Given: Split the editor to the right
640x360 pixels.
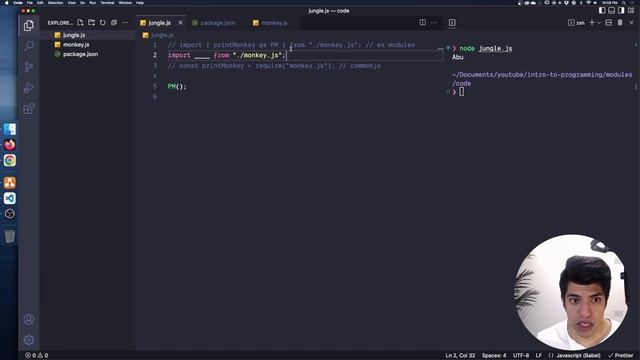Looking at the screenshot, I should [422, 23].
